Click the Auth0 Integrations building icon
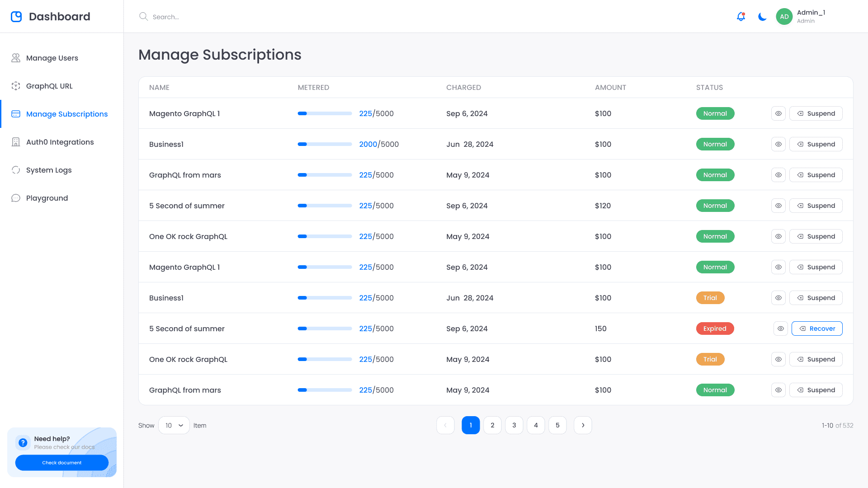Screen dimensions: 868x488 coord(16,142)
